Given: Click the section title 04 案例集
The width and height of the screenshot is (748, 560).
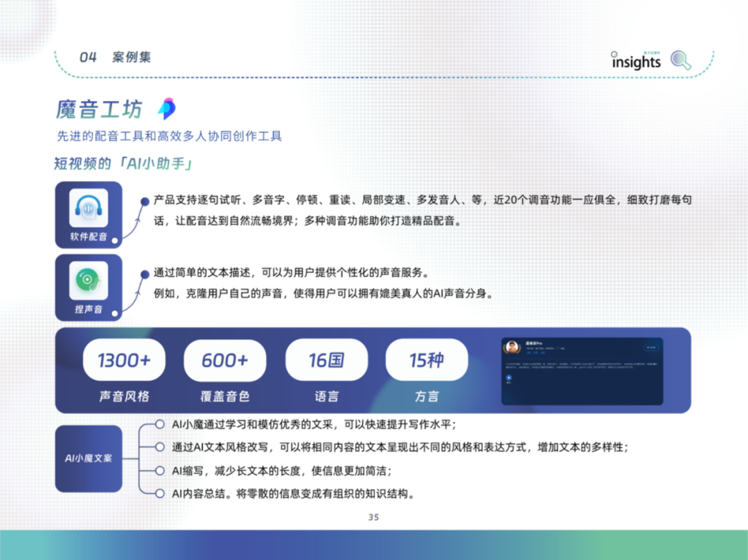Looking at the screenshot, I should click(115, 57).
